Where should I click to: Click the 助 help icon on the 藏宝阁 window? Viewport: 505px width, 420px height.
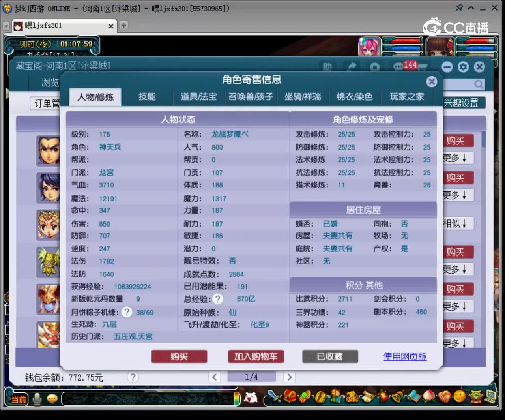tap(327, 66)
